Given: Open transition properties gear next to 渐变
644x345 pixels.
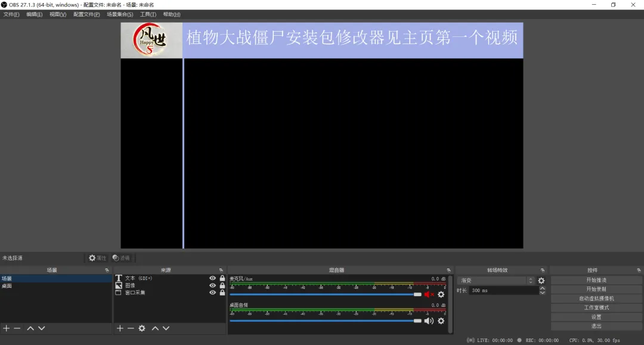Looking at the screenshot, I should coord(541,281).
